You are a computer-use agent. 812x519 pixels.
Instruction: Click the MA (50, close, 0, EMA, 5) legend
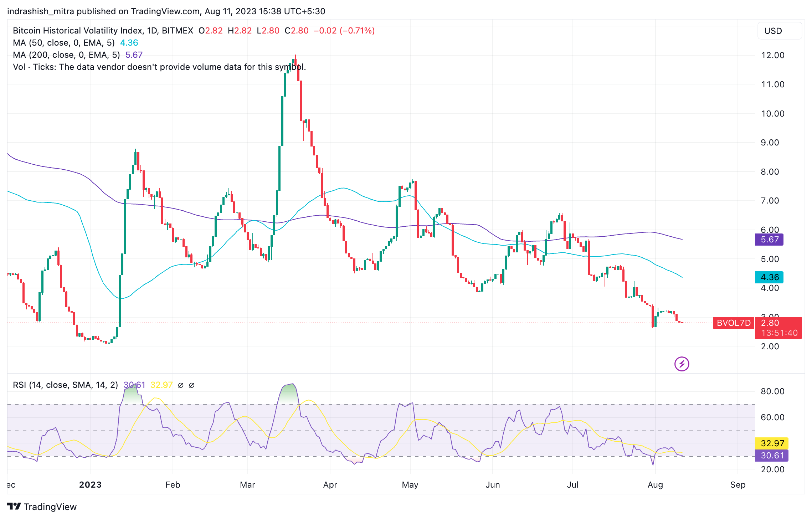tap(64, 43)
